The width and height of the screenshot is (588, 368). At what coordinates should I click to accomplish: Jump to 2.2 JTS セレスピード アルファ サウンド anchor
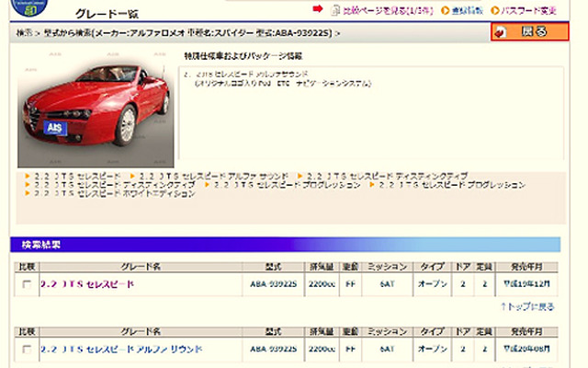tap(214, 176)
